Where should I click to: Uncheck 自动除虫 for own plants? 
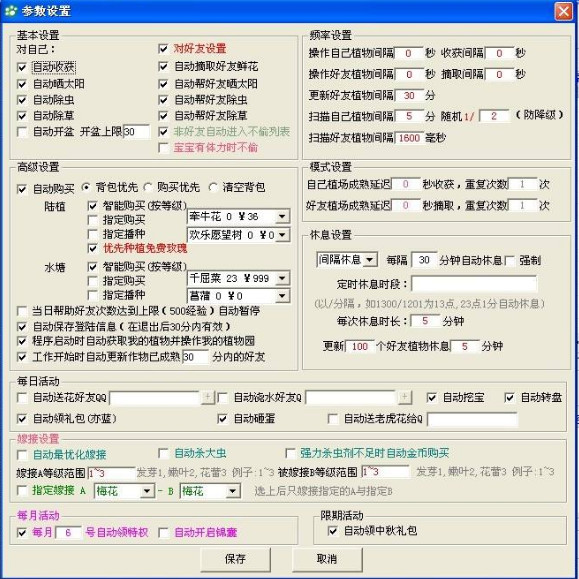[22, 100]
